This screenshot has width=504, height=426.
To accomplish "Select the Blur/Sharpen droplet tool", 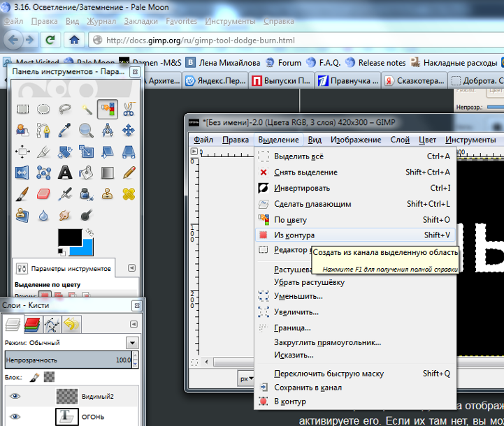I will 43,215.
